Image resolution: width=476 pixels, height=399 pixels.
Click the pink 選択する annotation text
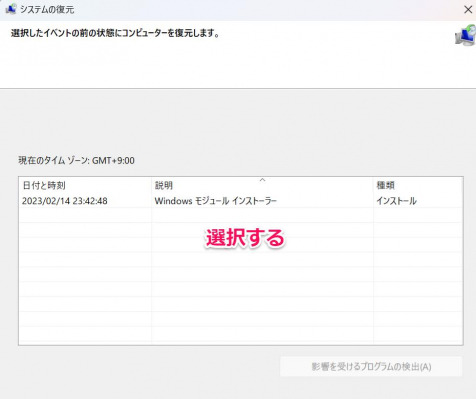(245, 238)
